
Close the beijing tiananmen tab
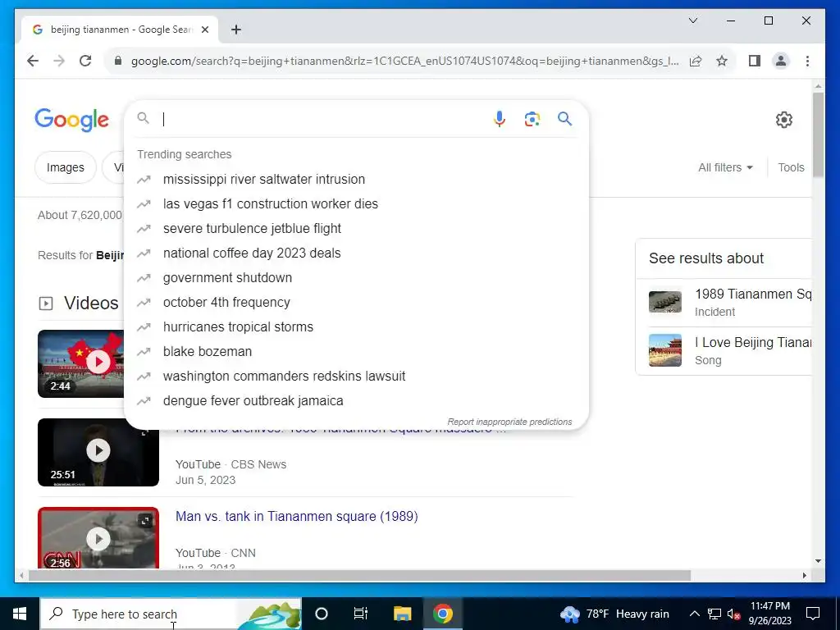[x=204, y=30]
